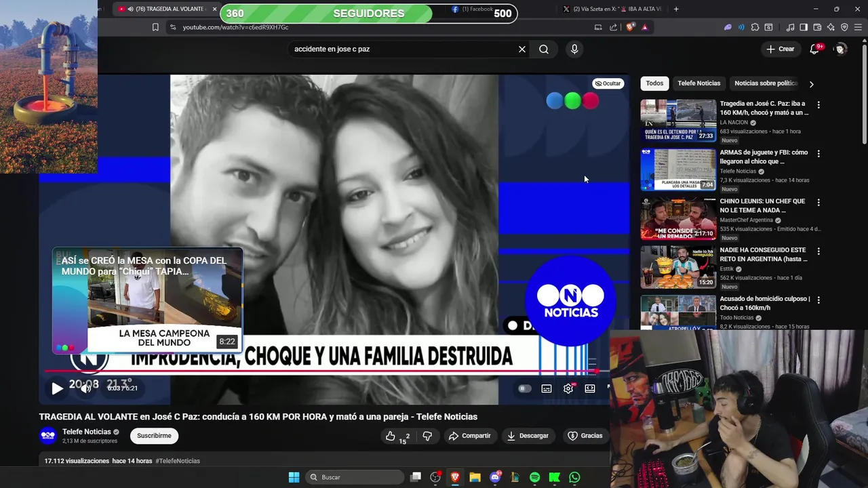The height and width of the screenshot is (488, 868).
Task: Mute the video volume speaker icon
Action: click(85, 388)
